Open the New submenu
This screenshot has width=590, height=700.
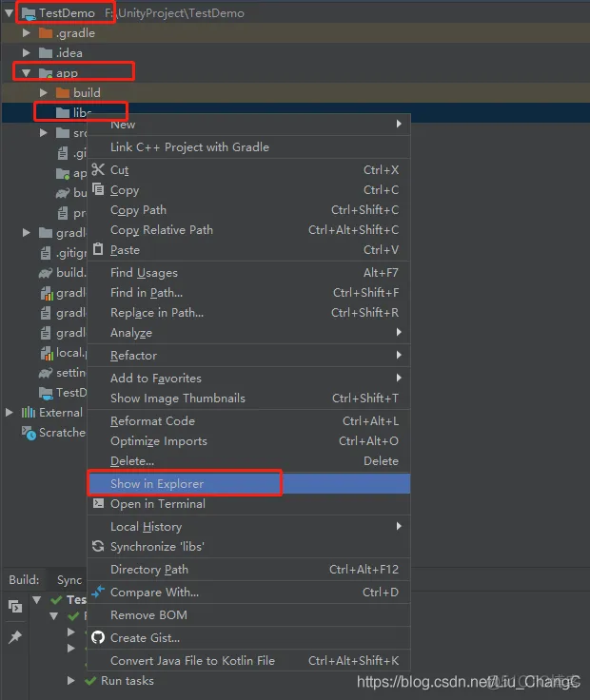[x=248, y=125]
